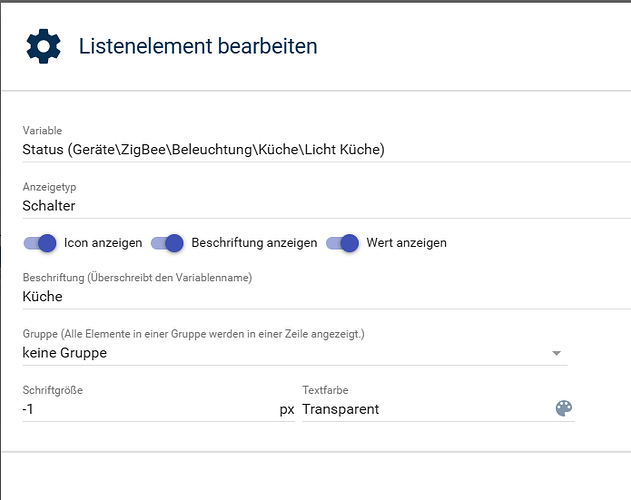Turn off the Beschriftung anzeigen switch
The width and height of the screenshot is (631, 500).
[168, 243]
